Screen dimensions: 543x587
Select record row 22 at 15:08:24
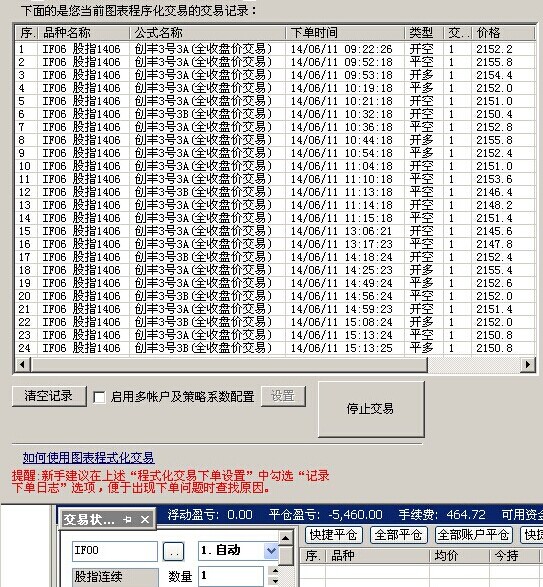tap(275, 322)
